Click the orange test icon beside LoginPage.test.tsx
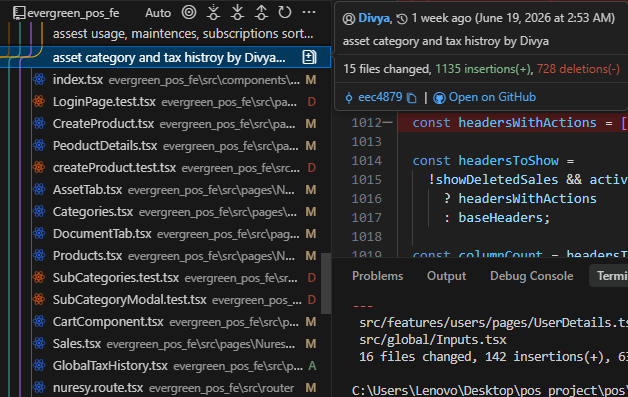Viewport: 628px width, 397px height. point(39,102)
